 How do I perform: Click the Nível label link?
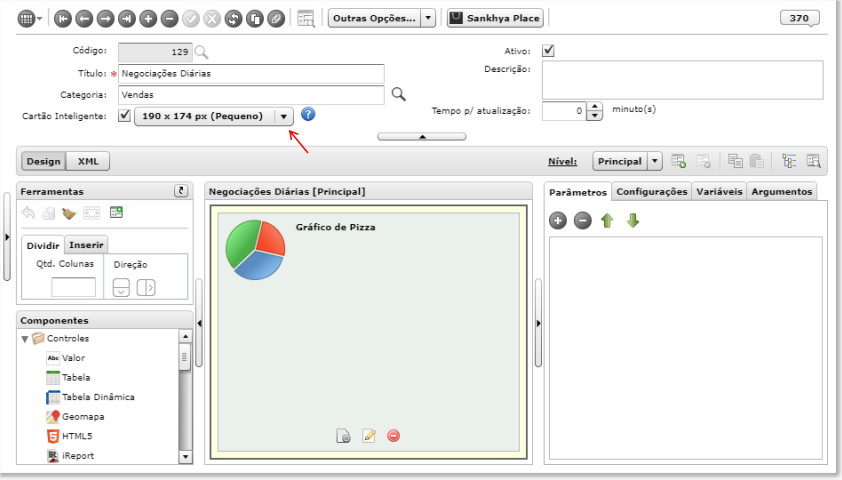(x=562, y=161)
